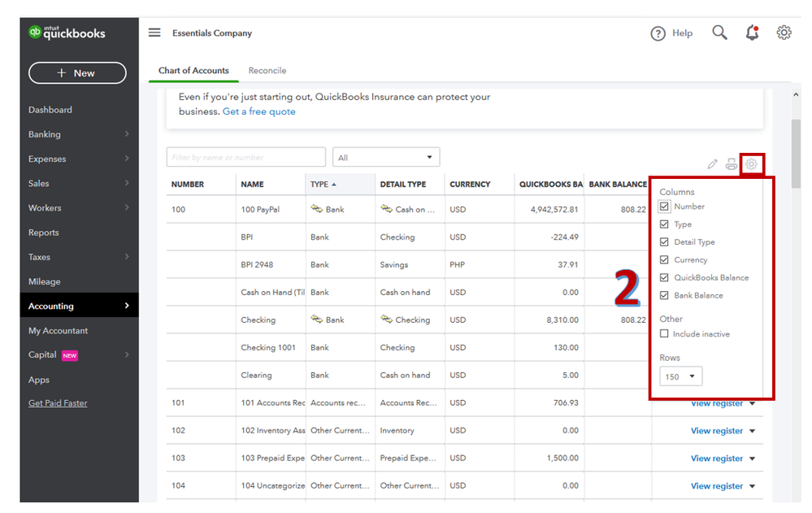Sort by the CURRENCY column header
Screen dimensions: 812x513
[x=470, y=184]
